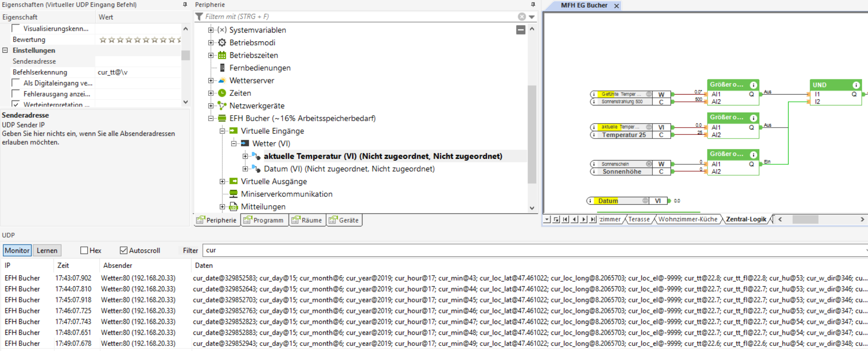Click the Mitteilungen icon

click(234, 206)
